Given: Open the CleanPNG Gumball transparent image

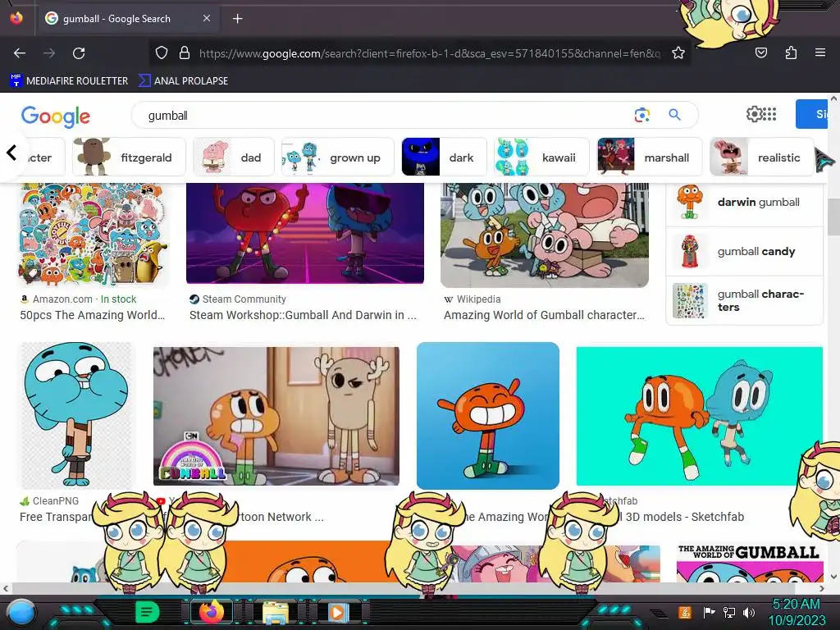Looking at the screenshot, I should click(76, 415).
